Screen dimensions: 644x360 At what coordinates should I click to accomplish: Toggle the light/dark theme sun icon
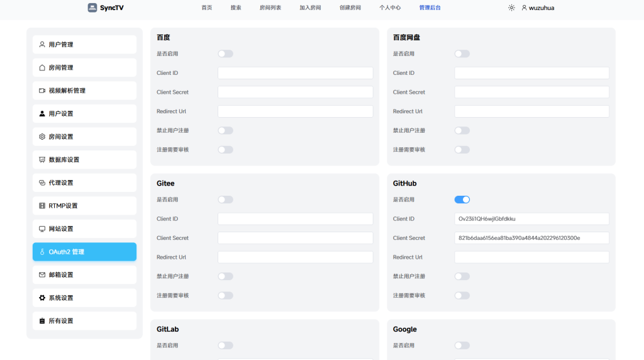point(511,8)
